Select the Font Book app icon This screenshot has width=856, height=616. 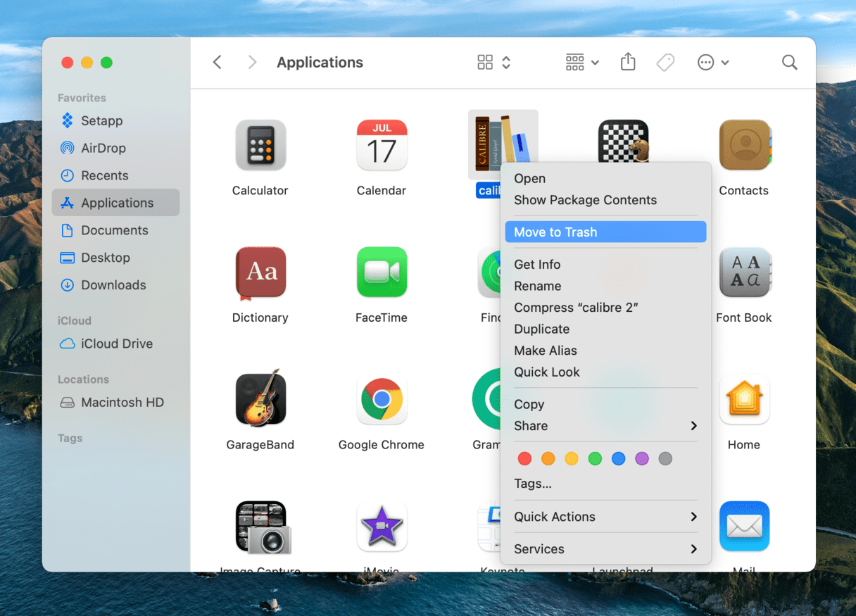pos(745,272)
